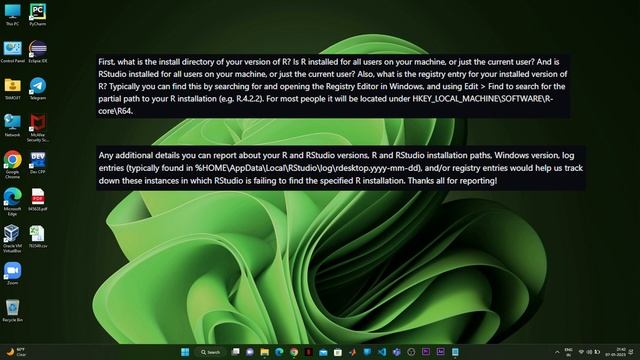Open McAfee Security desktop shortcut
640x360 pixels.
[x=38, y=128]
